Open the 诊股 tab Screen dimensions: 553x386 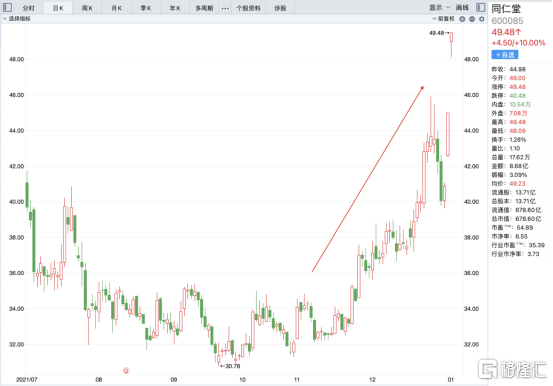pos(280,8)
